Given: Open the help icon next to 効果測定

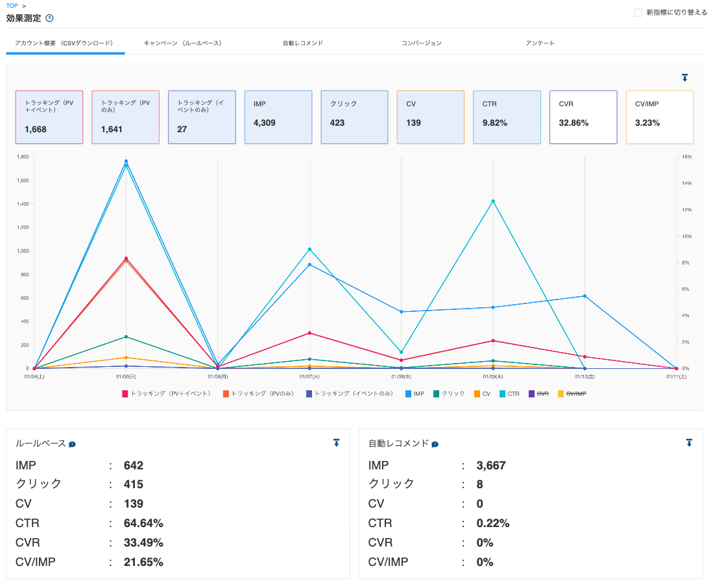Looking at the screenshot, I should (50, 18).
